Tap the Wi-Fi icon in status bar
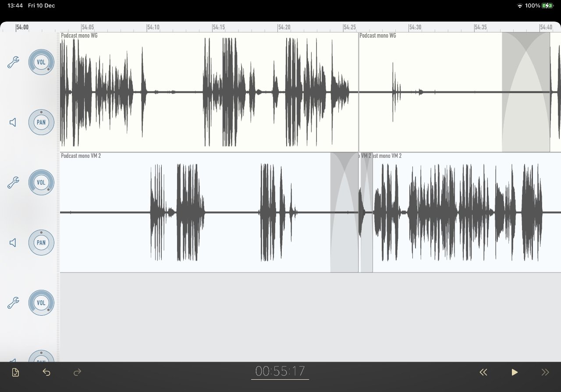The height and width of the screenshot is (392, 561). coord(520,6)
